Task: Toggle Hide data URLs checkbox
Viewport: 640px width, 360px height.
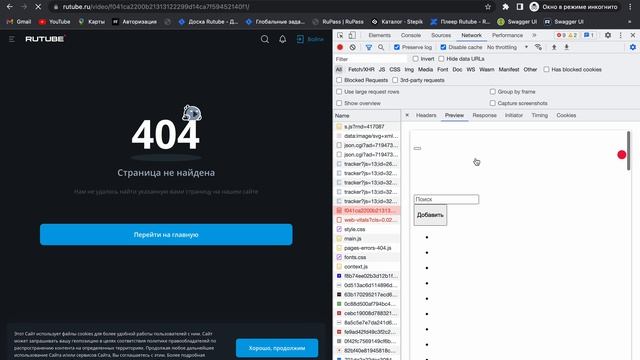Action: (x=441, y=59)
